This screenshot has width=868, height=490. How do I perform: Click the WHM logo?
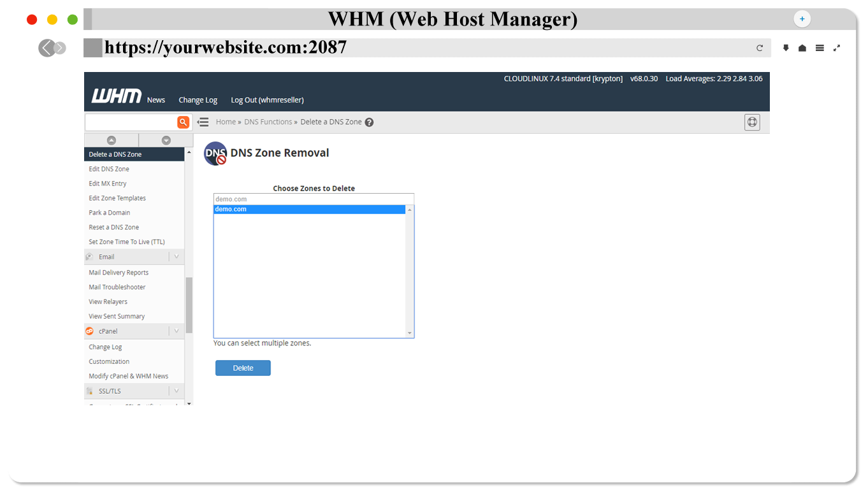[117, 96]
